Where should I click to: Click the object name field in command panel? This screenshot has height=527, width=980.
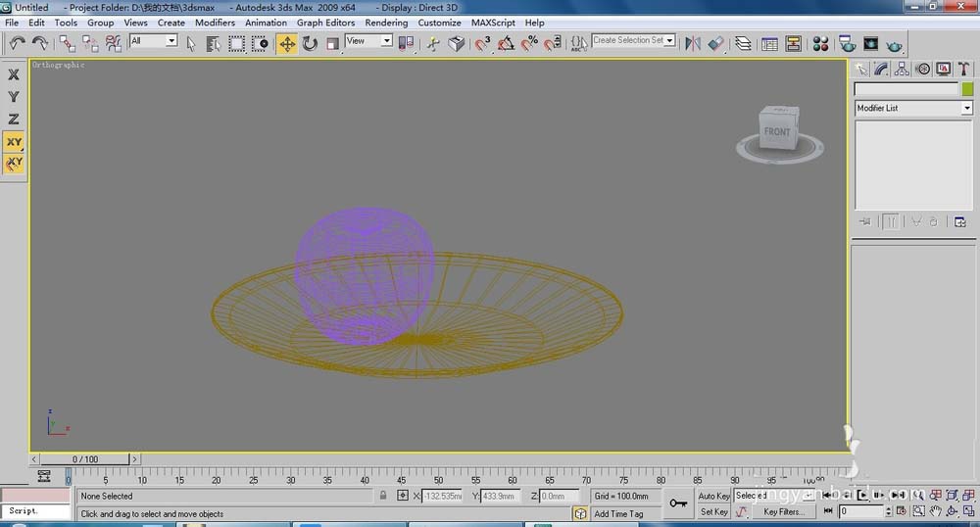pos(906,89)
